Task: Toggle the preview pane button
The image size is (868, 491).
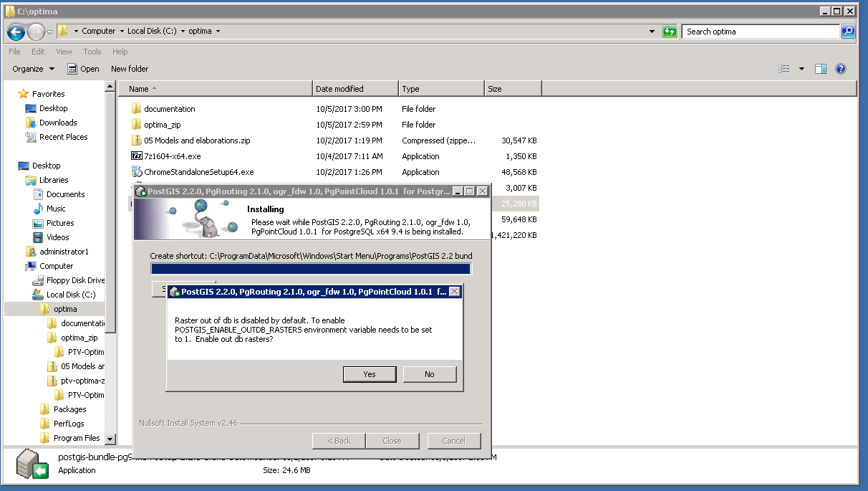Action: [x=821, y=69]
